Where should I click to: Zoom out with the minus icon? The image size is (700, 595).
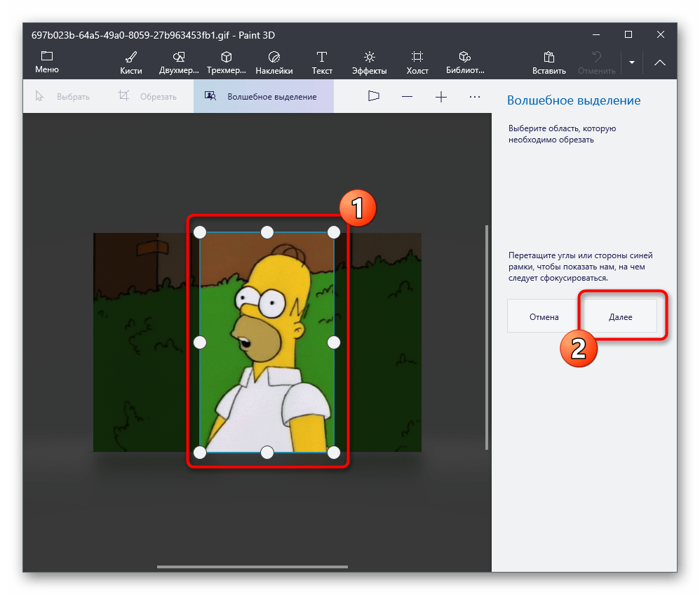(407, 97)
